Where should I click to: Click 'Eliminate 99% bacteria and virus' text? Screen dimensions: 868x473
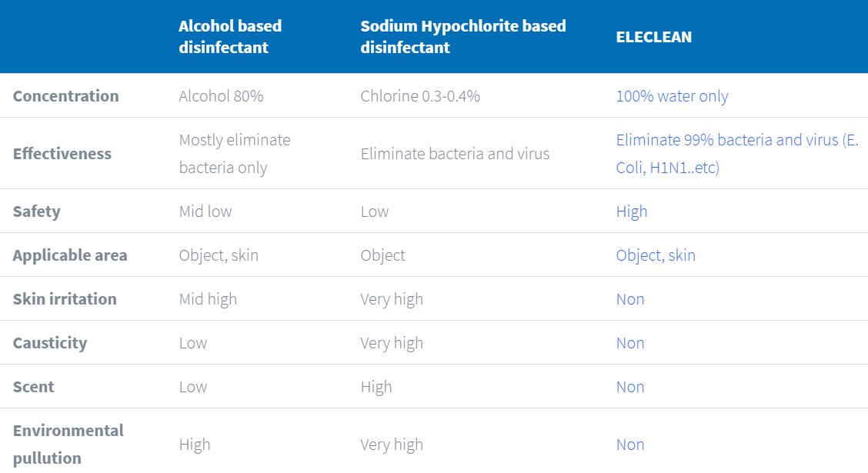727,140
